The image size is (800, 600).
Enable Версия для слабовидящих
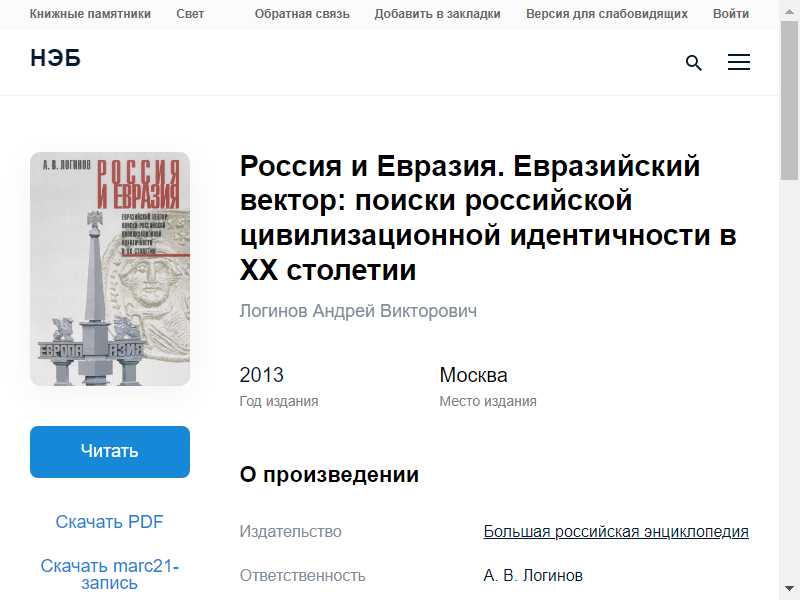tap(607, 14)
